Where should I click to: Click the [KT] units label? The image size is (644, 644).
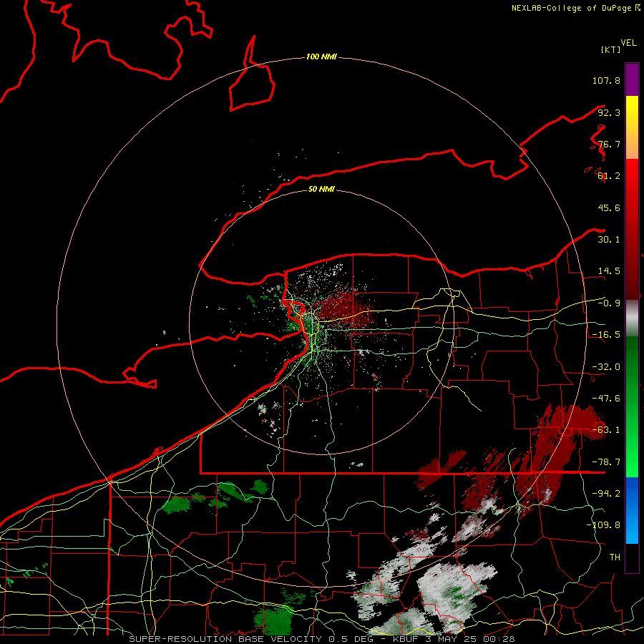[610, 49]
